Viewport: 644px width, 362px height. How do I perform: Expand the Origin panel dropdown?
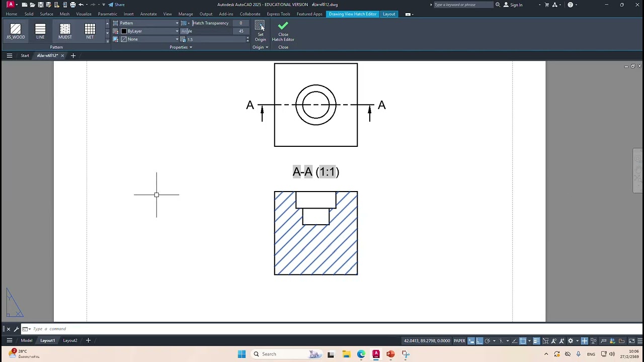[x=267, y=47]
